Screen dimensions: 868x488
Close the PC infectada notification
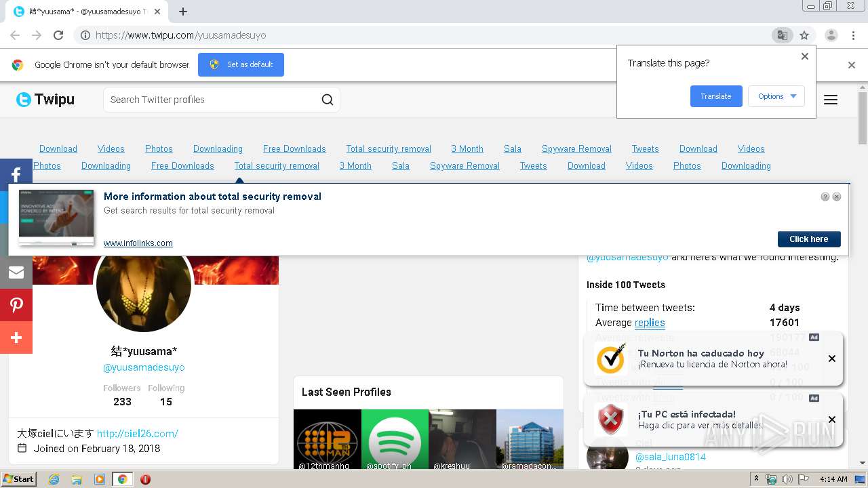click(x=832, y=420)
